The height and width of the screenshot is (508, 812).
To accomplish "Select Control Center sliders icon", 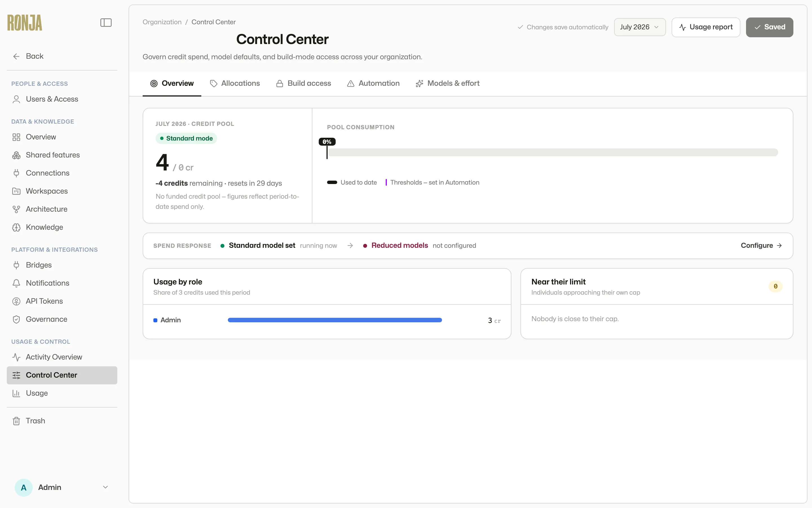I will (16, 375).
